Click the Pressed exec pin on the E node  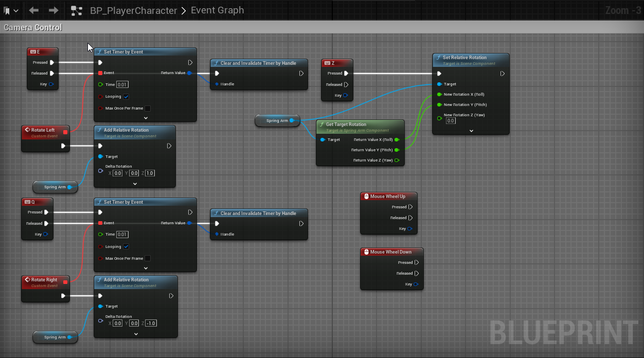click(x=52, y=63)
